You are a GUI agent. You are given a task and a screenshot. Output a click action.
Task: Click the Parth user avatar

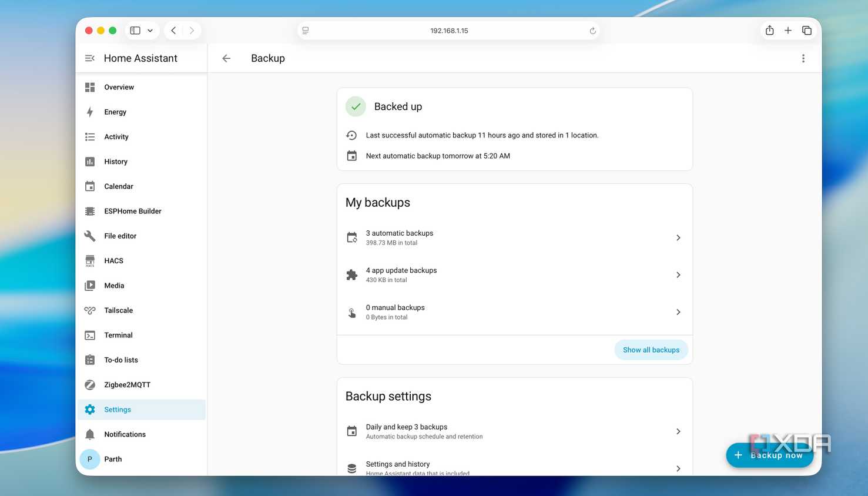[90, 459]
